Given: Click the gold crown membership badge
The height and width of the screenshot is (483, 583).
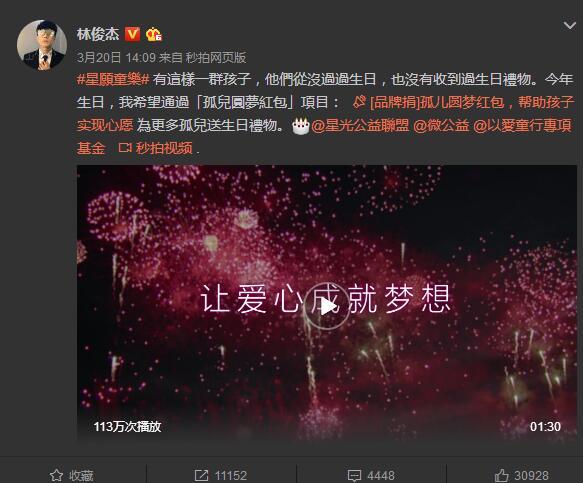Looking at the screenshot, I should (154, 34).
